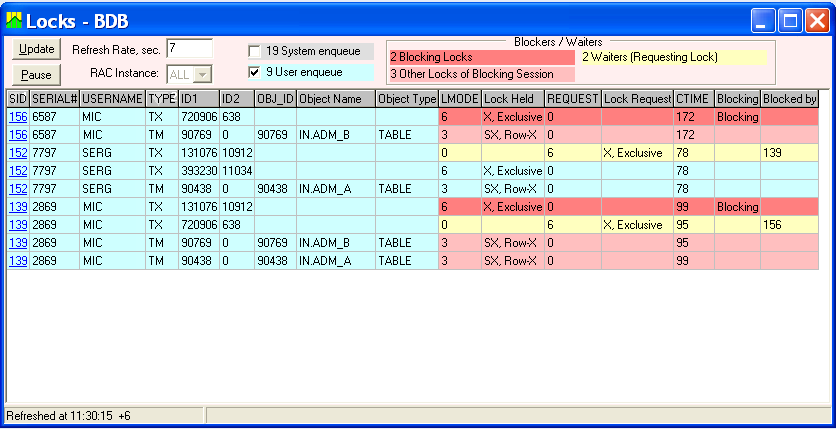Sort by the USERNAME column header
Viewport: 836px width, 429px height.
[112, 99]
